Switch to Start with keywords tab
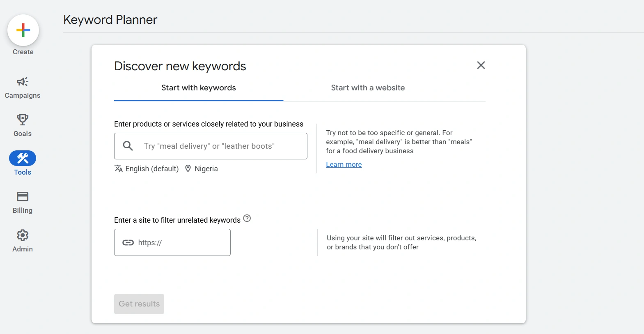Image resolution: width=644 pixels, height=334 pixels. point(199,88)
